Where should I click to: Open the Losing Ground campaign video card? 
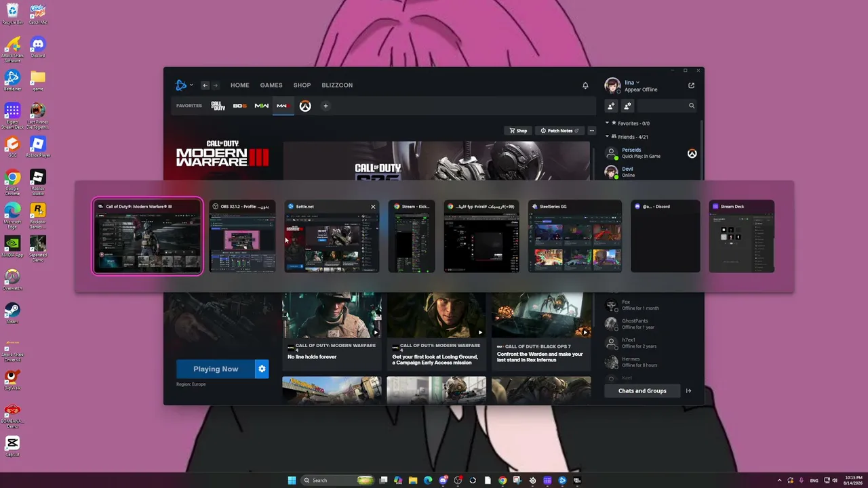click(436, 331)
